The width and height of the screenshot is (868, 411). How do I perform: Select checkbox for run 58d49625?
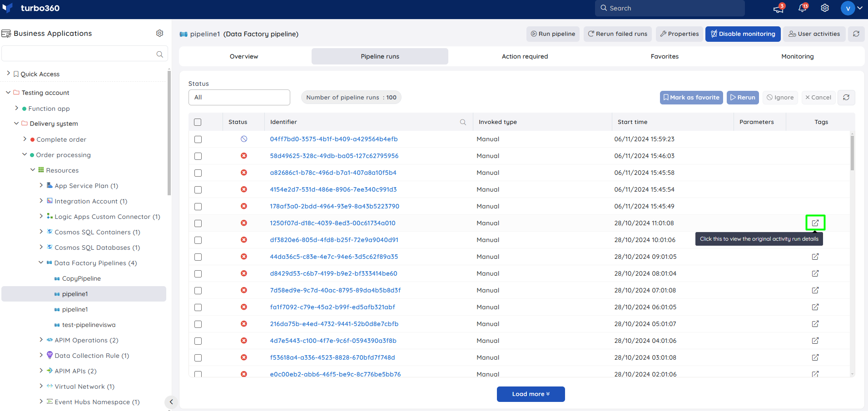point(198,156)
